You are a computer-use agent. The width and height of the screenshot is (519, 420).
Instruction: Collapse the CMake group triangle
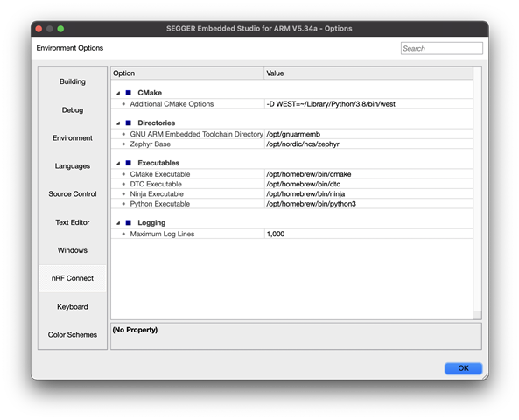tap(118, 93)
